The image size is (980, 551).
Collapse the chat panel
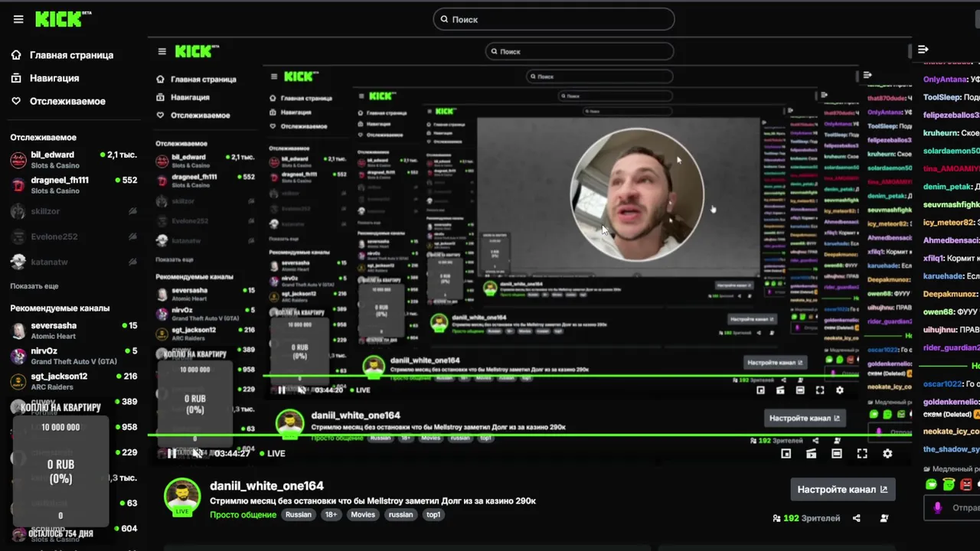(923, 50)
